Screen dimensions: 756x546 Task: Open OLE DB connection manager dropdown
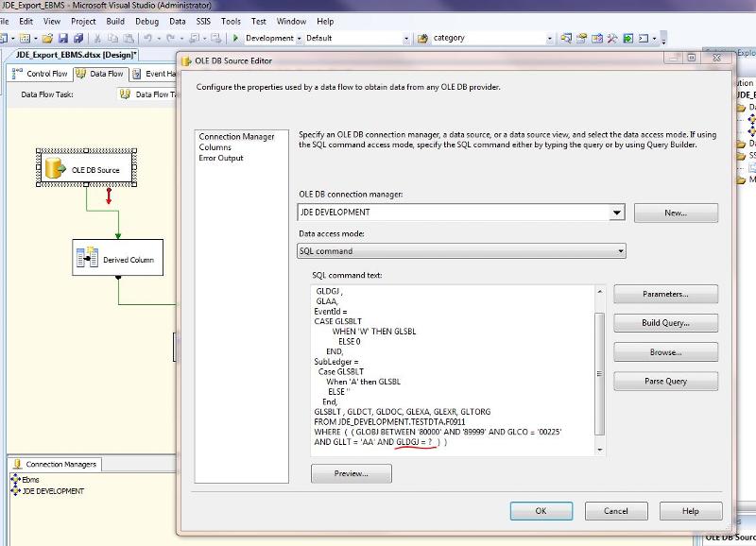pyautogui.click(x=617, y=212)
